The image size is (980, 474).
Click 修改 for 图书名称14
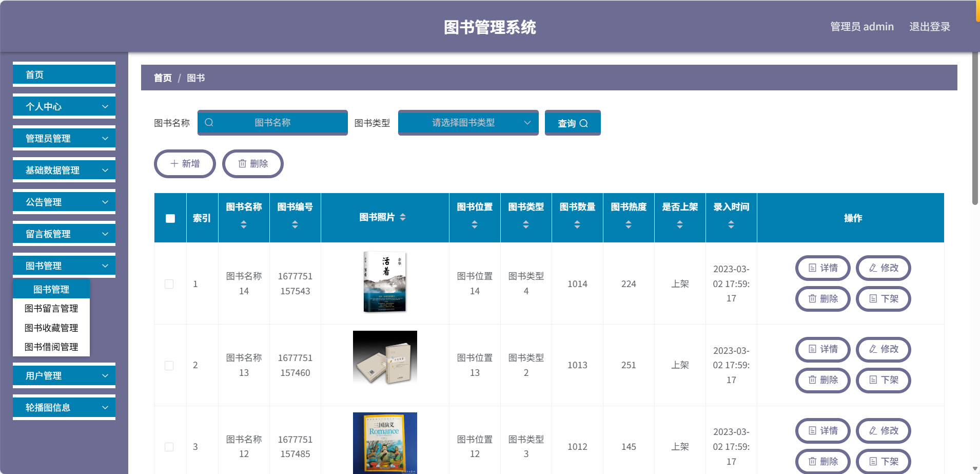[x=884, y=268]
